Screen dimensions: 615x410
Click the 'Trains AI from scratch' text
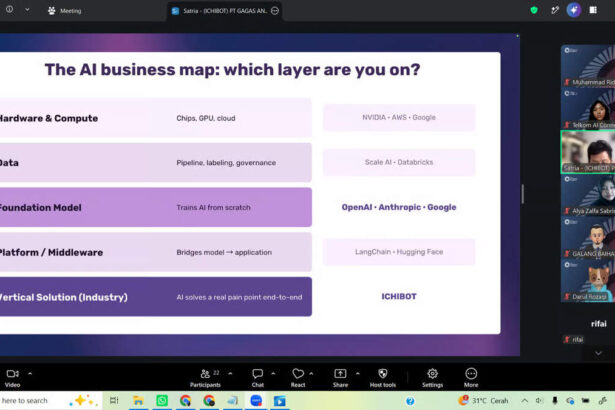click(x=213, y=208)
